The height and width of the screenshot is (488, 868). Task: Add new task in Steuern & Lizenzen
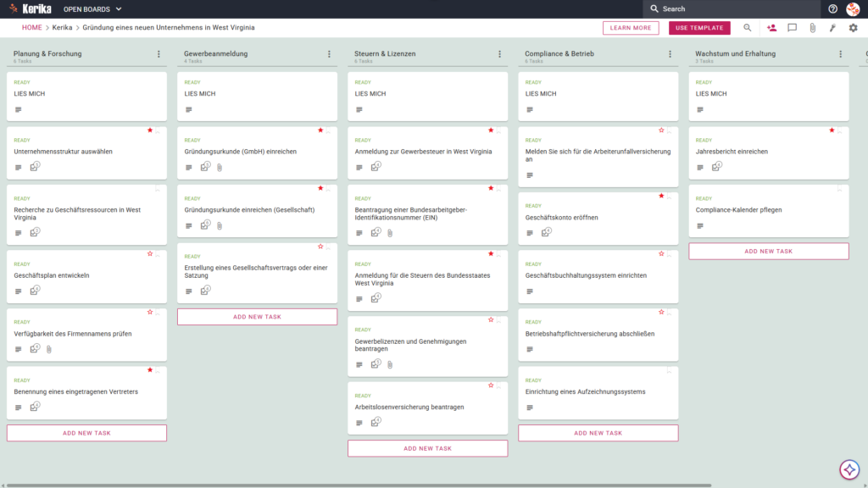[428, 449]
